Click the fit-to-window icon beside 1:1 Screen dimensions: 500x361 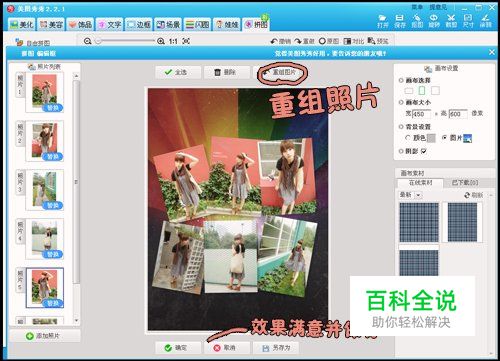pos(186,41)
